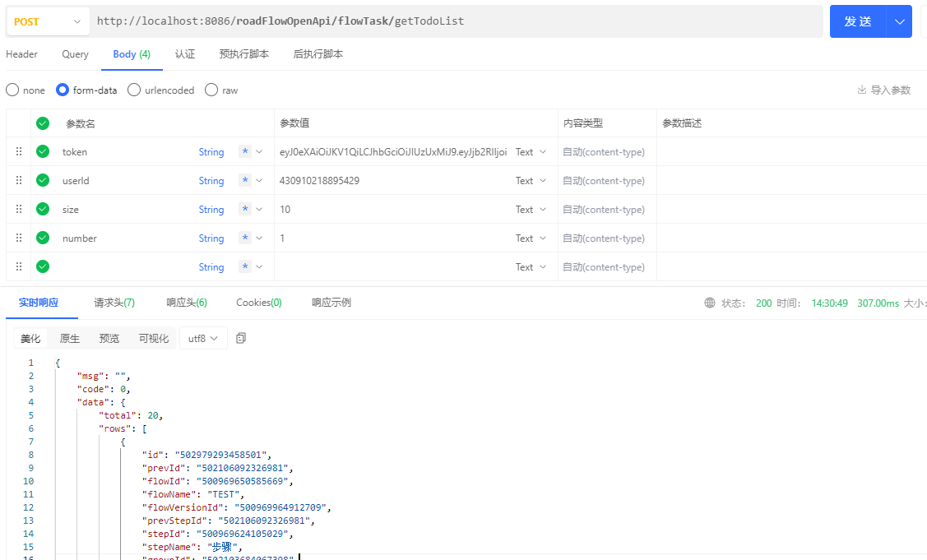Click the 发送 send button
Viewport: 927px width, 560px height.
coord(858,21)
